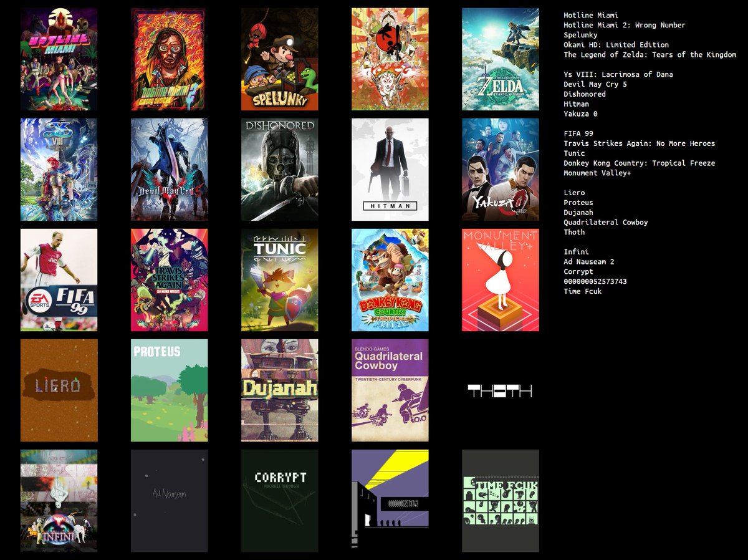The height and width of the screenshot is (560, 748).
Task: Select "Donkey Kong Country: Tropical Freeze" text
Action: (640, 163)
